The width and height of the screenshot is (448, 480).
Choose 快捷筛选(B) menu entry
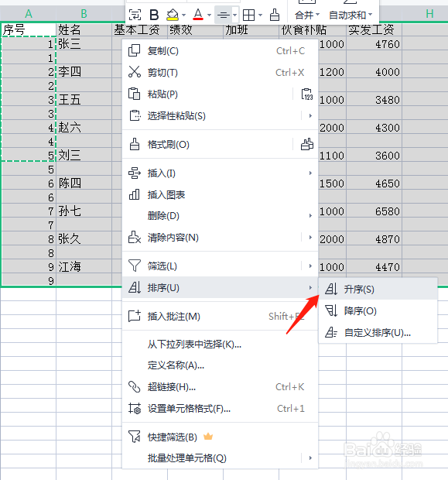click(220, 437)
